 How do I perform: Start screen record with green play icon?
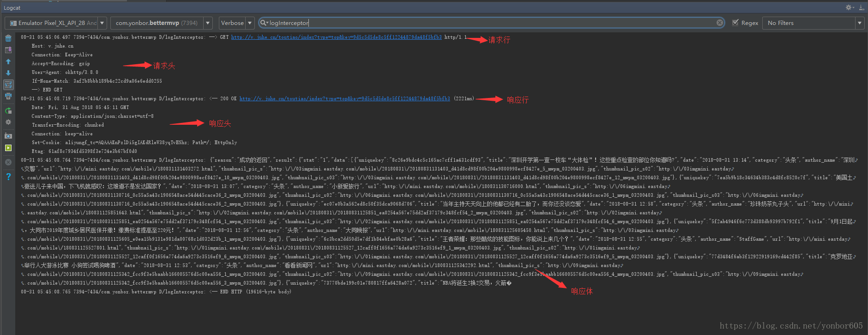tap(8, 148)
